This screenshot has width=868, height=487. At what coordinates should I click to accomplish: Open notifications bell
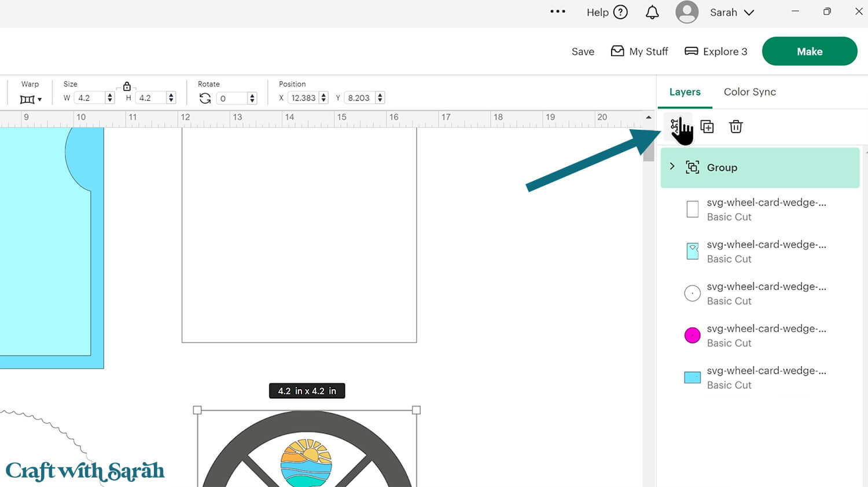pos(652,12)
